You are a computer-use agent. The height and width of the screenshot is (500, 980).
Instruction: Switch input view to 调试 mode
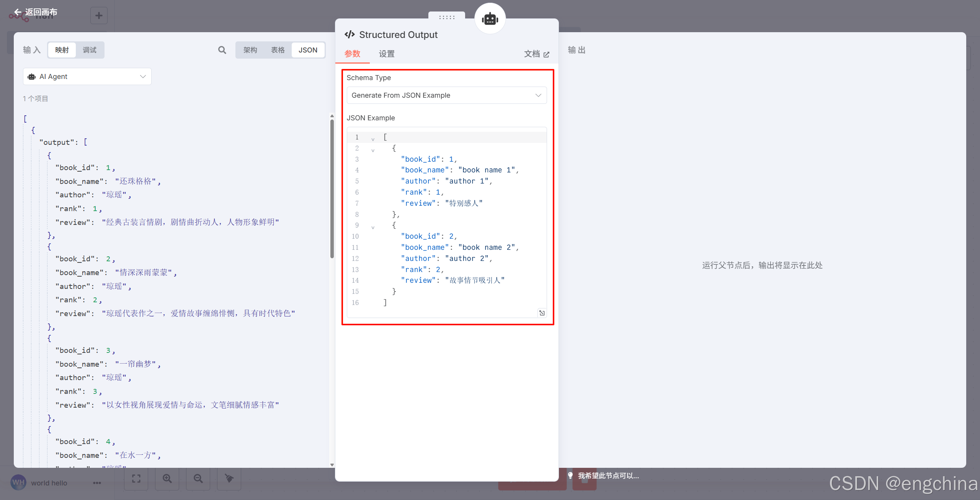(90, 50)
